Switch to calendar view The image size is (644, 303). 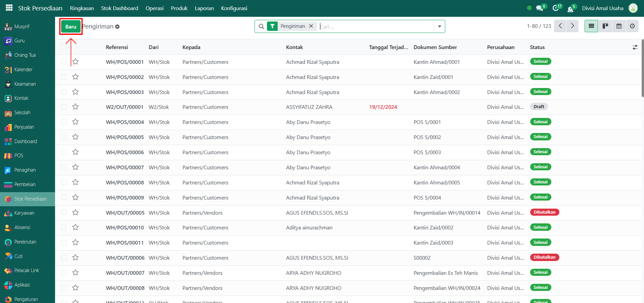click(x=619, y=26)
